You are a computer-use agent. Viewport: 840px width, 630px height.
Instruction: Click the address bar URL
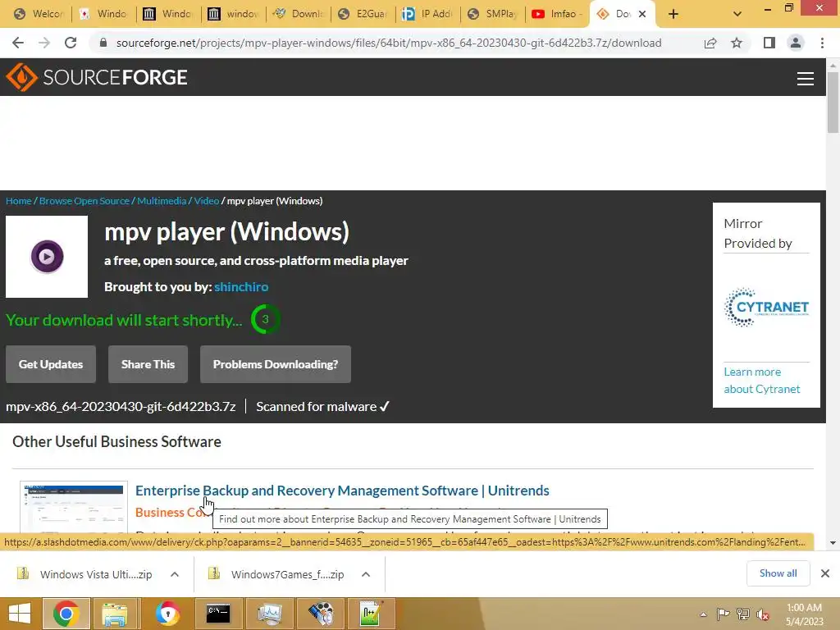[x=388, y=43]
